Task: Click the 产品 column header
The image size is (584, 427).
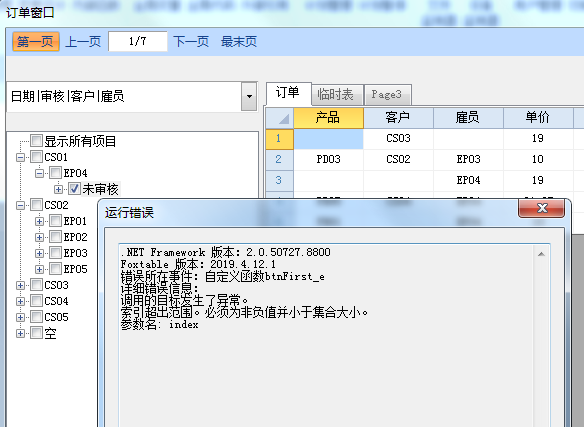Action: (x=328, y=118)
